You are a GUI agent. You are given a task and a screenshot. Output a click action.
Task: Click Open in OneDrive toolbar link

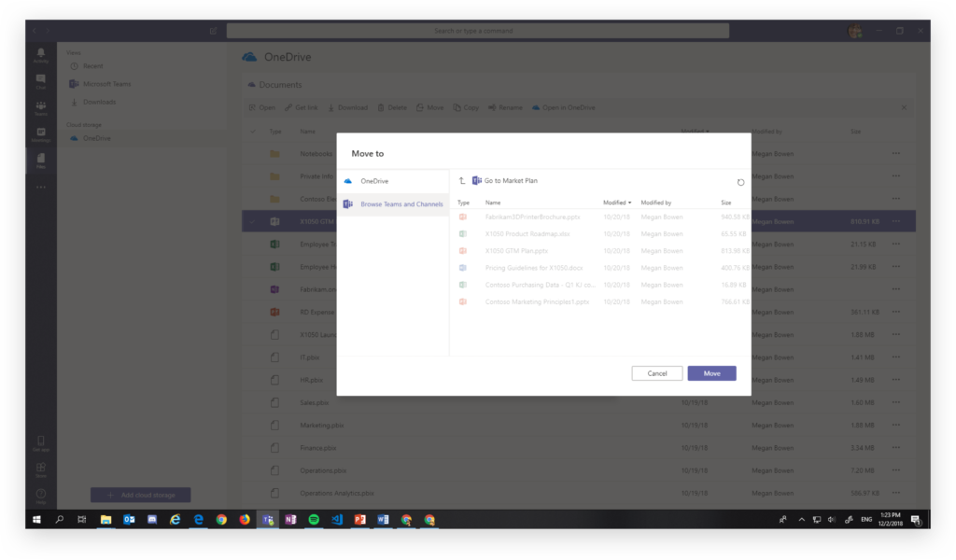click(x=563, y=108)
